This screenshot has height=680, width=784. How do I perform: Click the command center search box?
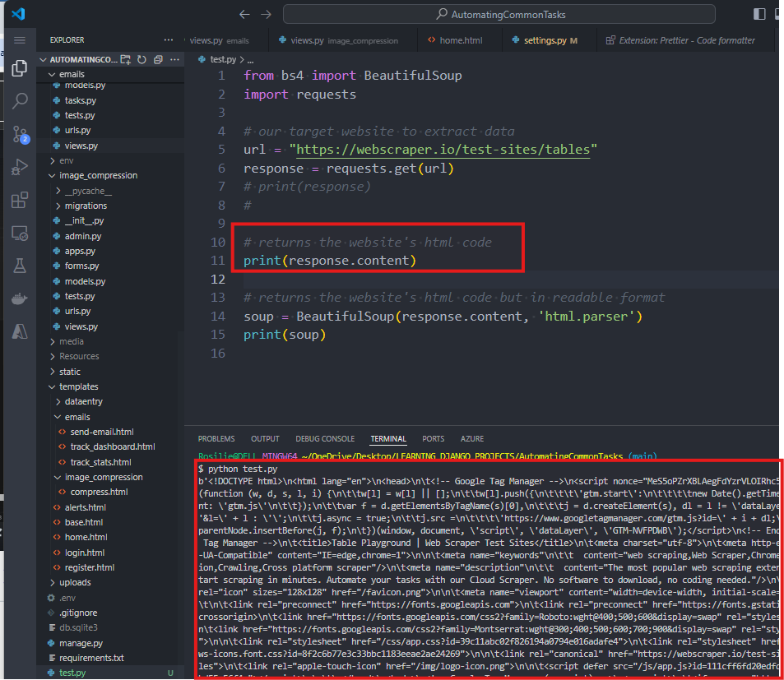(x=499, y=15)
